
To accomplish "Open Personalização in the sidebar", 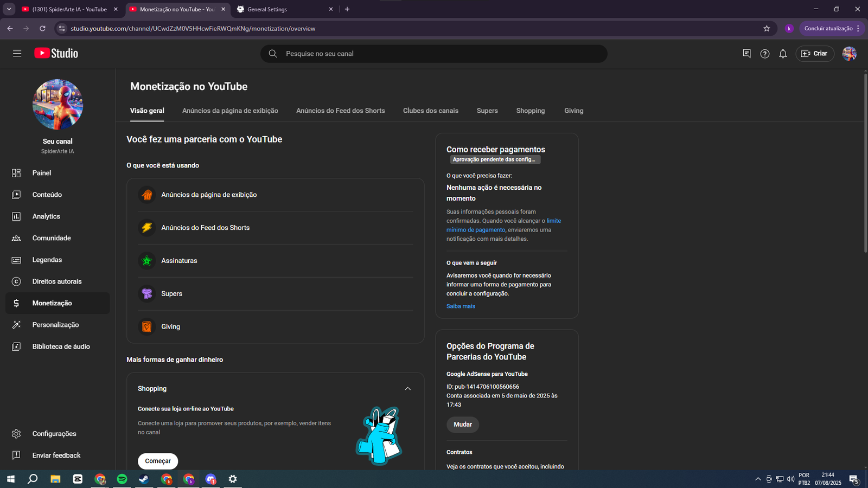I will pyautogui.click(x=58, y=325).
